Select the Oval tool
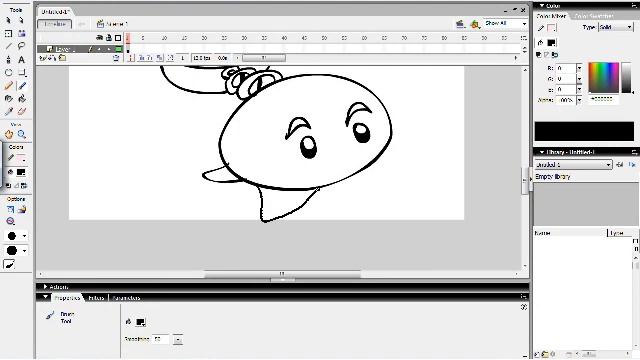 tap(9, 73)
